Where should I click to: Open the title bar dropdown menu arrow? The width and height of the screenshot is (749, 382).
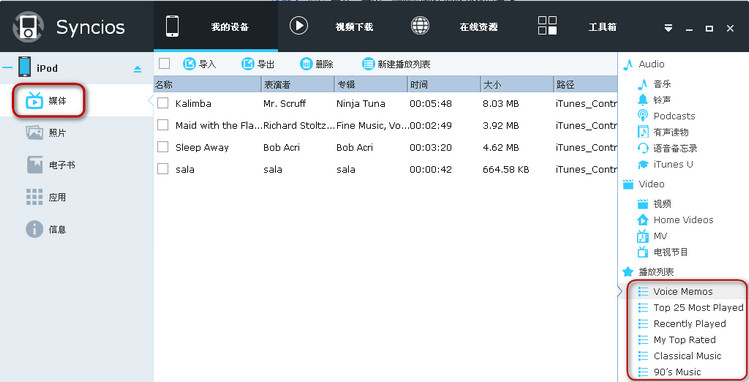[668, 28]
